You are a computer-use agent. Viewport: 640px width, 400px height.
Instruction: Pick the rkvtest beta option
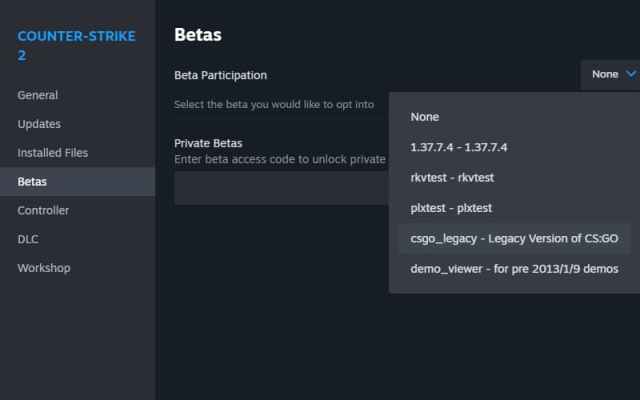point(452,177)
